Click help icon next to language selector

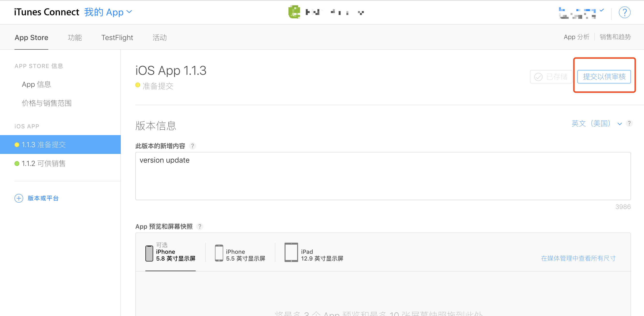[629, 123]
